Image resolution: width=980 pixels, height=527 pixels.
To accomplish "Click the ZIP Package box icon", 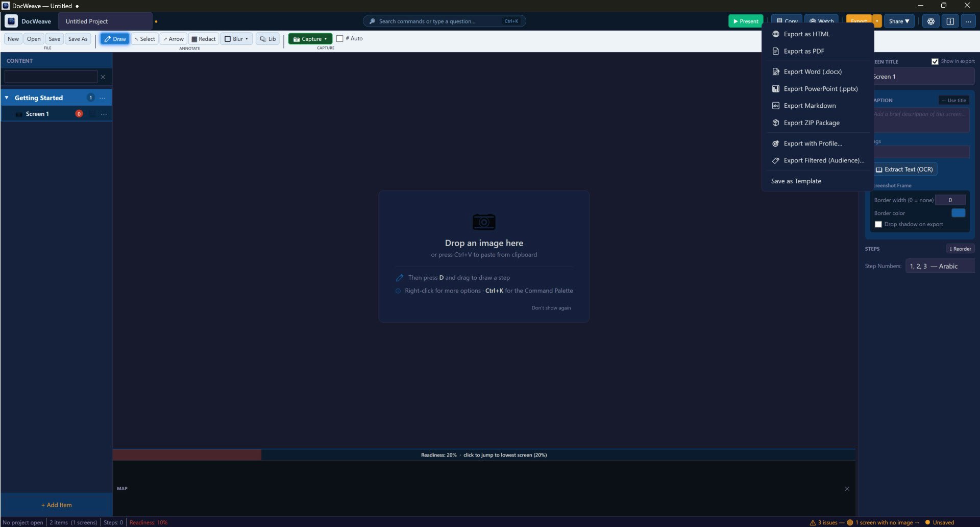I will click(776, 123).
